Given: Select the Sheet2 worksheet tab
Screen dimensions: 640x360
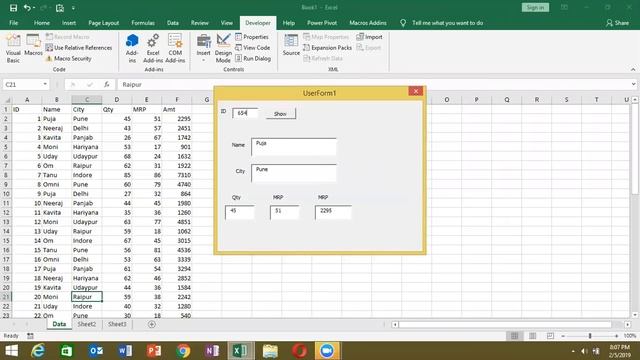Looking at the screenshot, I should tap(87, 324).
